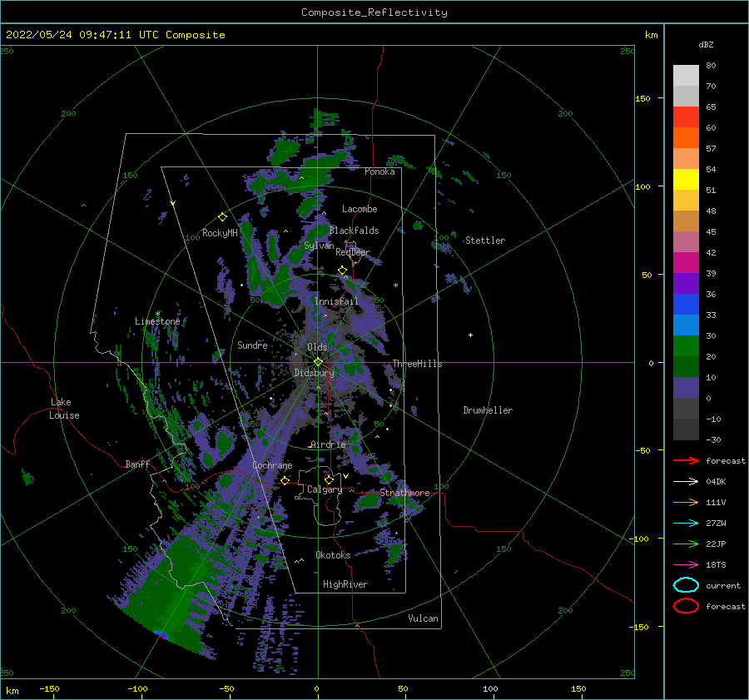Image resolution: width=749 pixels, height=700 pixels.
Task: Click the -150 bottom axis tick label
Action: (49, 688)
